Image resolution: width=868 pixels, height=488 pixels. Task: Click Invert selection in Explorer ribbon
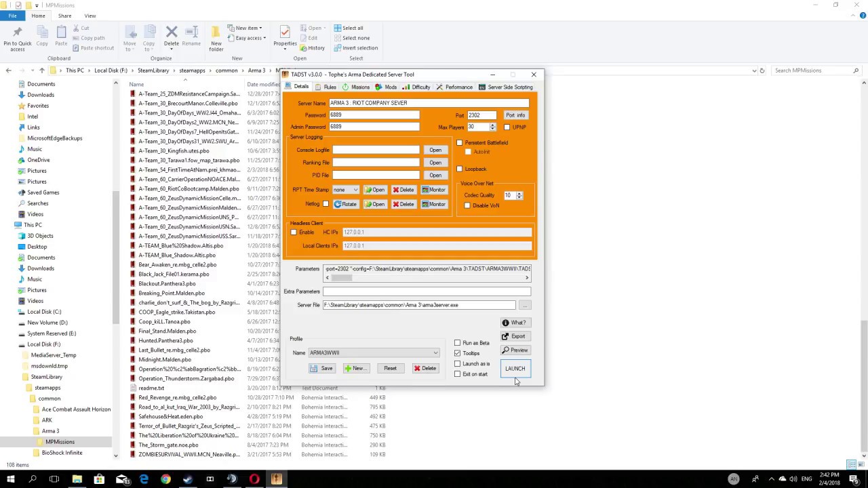(356, 48)
